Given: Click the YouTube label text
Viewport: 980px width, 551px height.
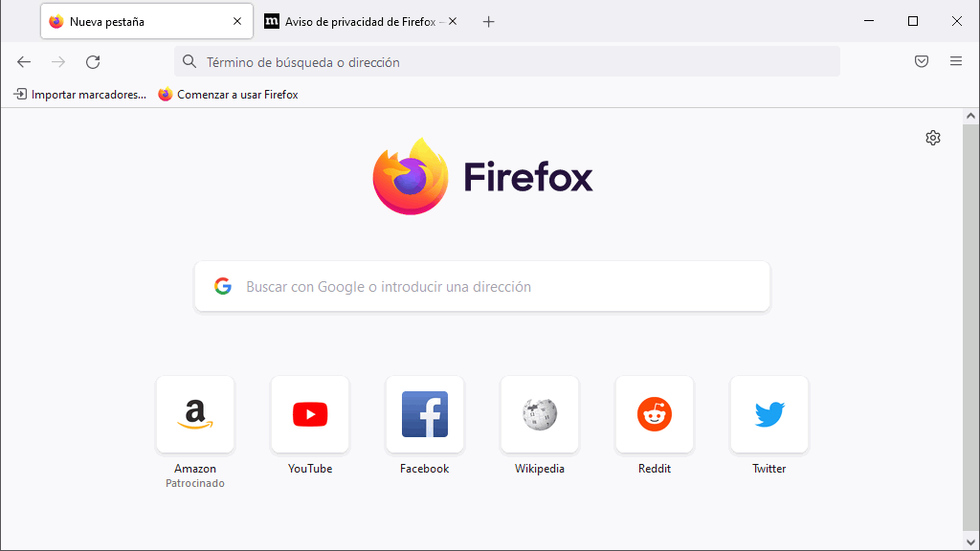Looking at the screenshot, I should pos(310,469).
